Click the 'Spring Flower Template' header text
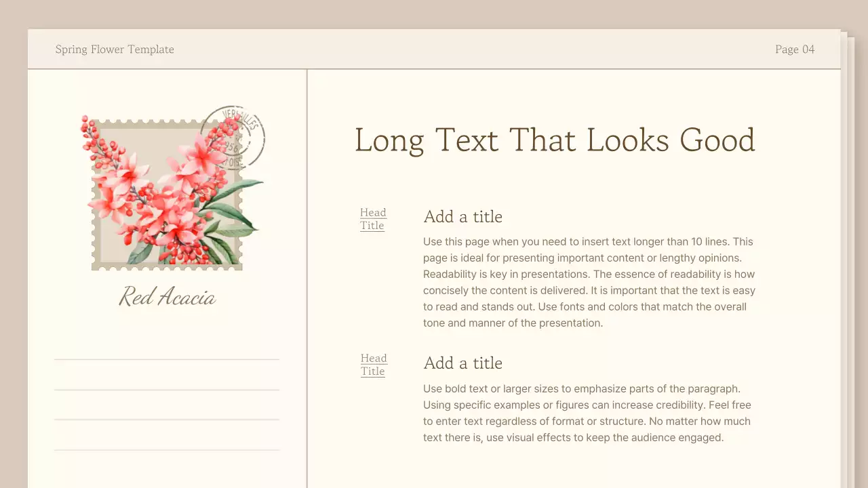Image resolution: width=868 pixels, height=488 pixels. click(x=115, y=49)
